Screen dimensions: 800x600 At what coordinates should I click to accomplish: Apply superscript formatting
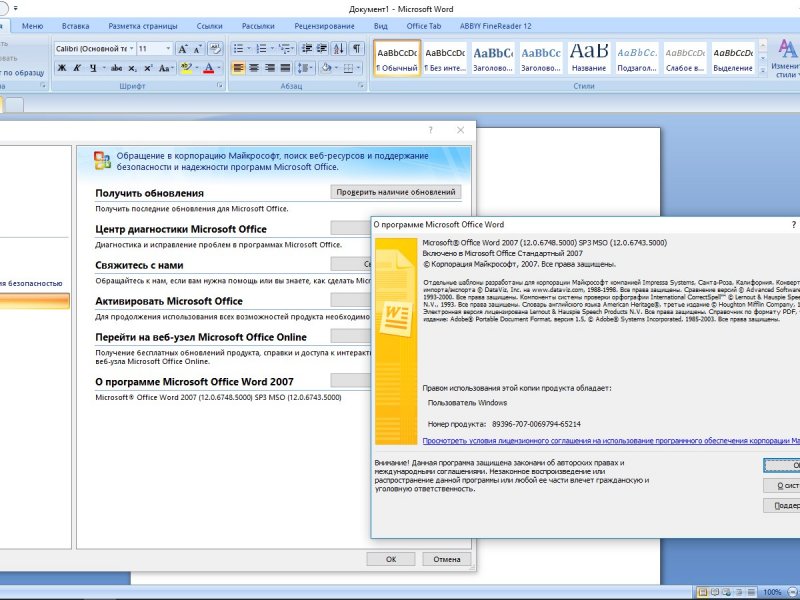point(148,68)
